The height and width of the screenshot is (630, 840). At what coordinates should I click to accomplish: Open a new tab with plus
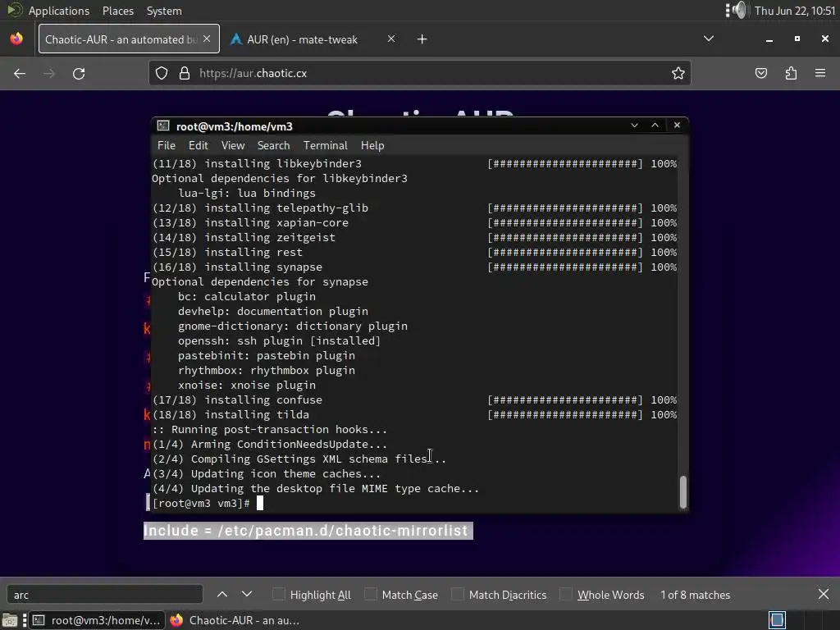click(x=422, y=39)
